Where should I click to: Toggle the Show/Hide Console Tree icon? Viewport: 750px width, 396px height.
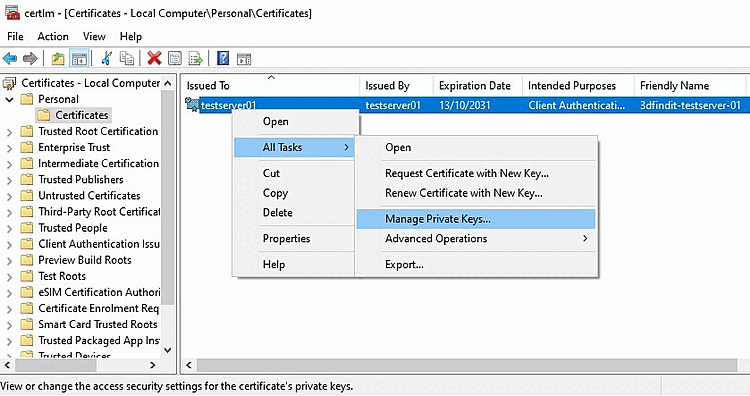click(x=79, y=59)
